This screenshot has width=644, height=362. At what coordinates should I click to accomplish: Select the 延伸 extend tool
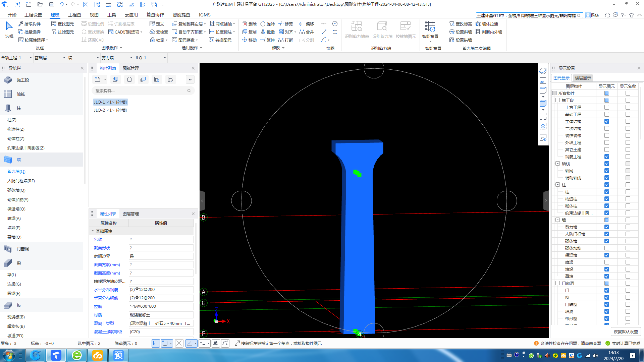point(268,40)
